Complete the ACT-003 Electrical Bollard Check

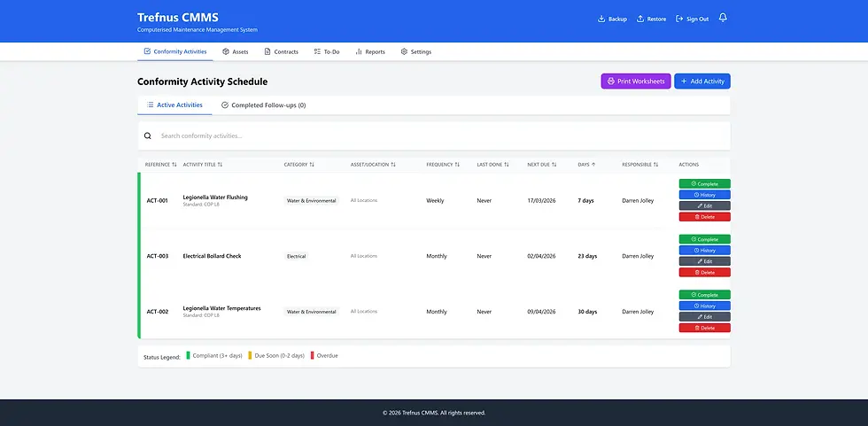(x=705, y=239)
